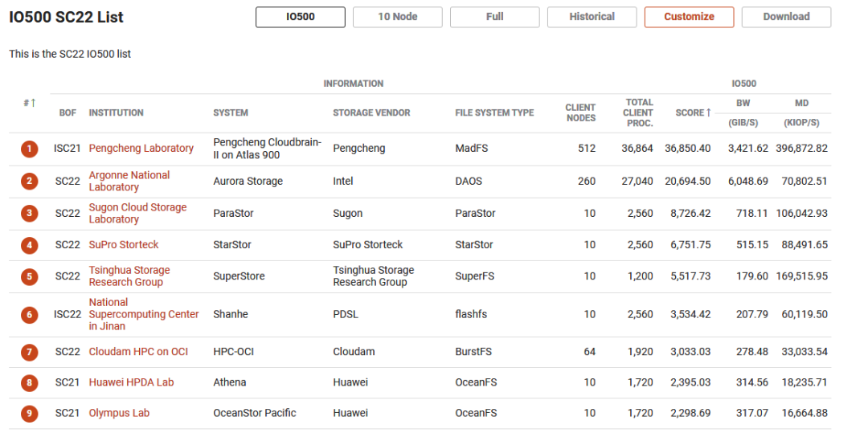Click the Customize button
Viewport: 868px width, 433px height.
(x=690, y=17)
